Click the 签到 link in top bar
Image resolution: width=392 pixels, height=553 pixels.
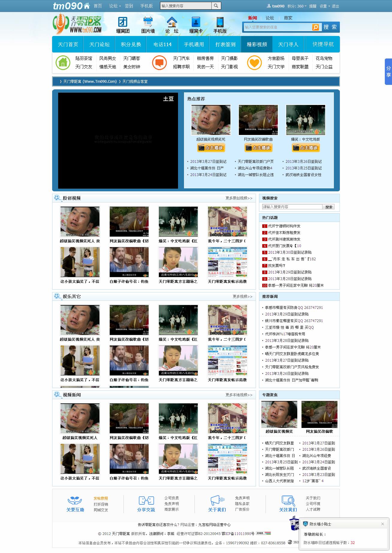pyautogui.click(x=129, y=6)
